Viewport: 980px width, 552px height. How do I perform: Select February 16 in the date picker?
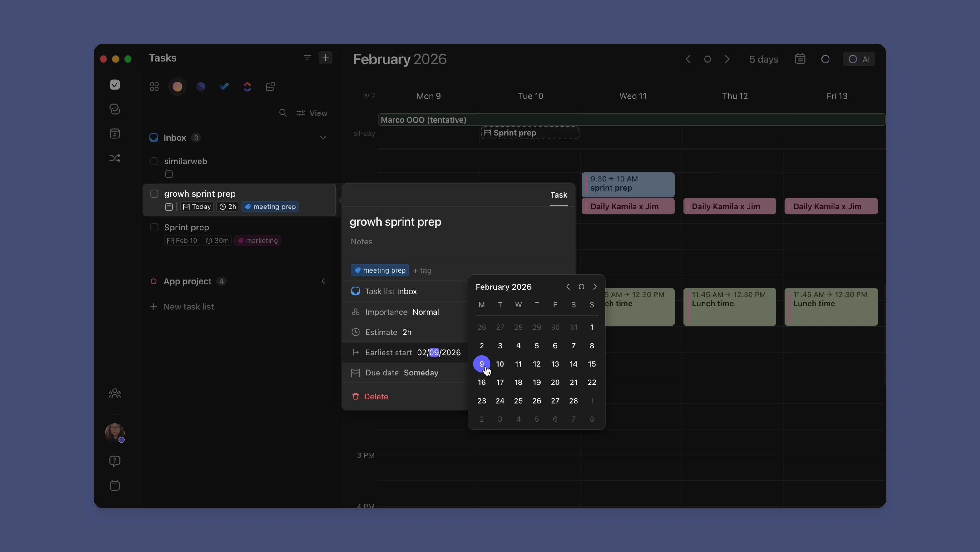pyautogui.click(x=481, y=382)
